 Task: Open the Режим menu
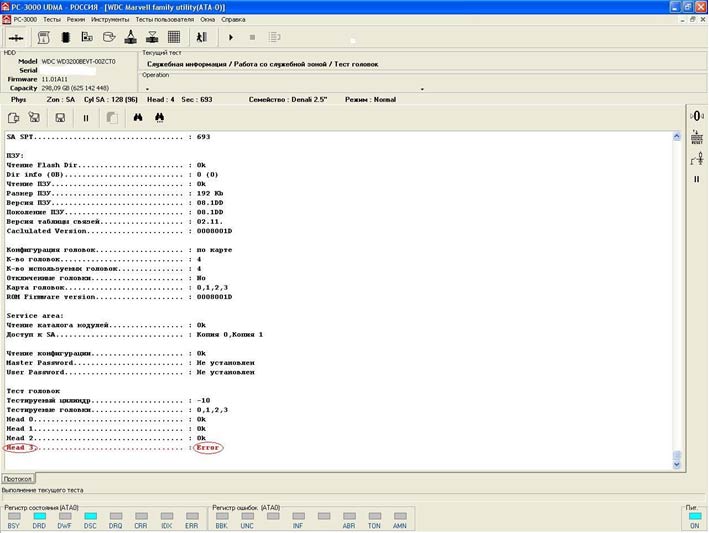tap(76, 20)
